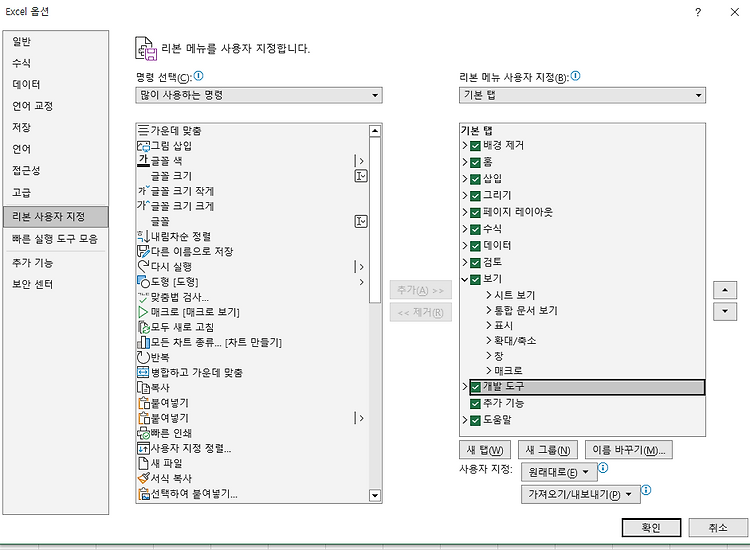Open 빠른 실행 도구 모음 category
The image size is (750, 550).
[55, 239]
